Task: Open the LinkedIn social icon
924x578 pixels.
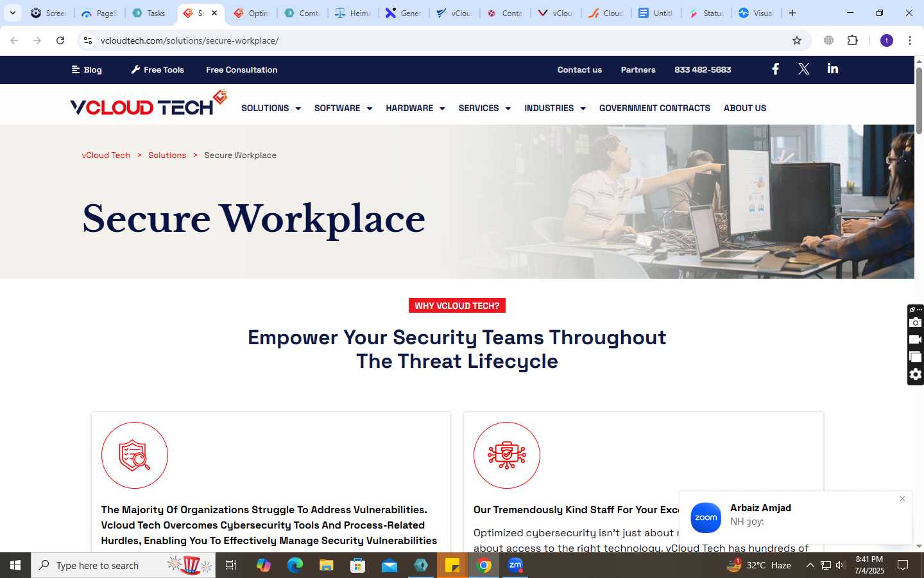Action: tap(832, 69)
